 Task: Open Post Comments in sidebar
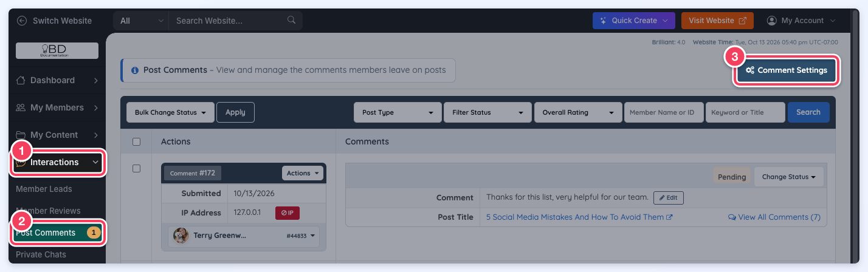(57, 233)
